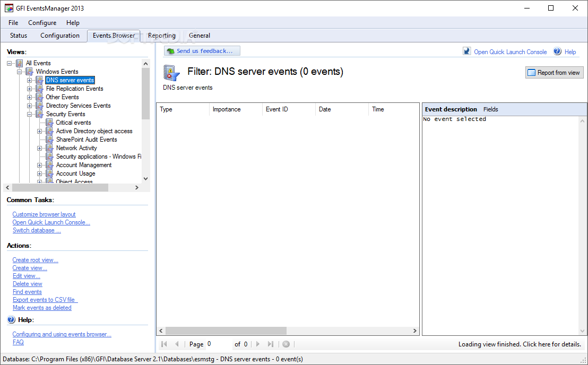Click the Security applications node icon
Viewport: 588px width, 365px height.
pyautogui.click(x=49, y=157)
